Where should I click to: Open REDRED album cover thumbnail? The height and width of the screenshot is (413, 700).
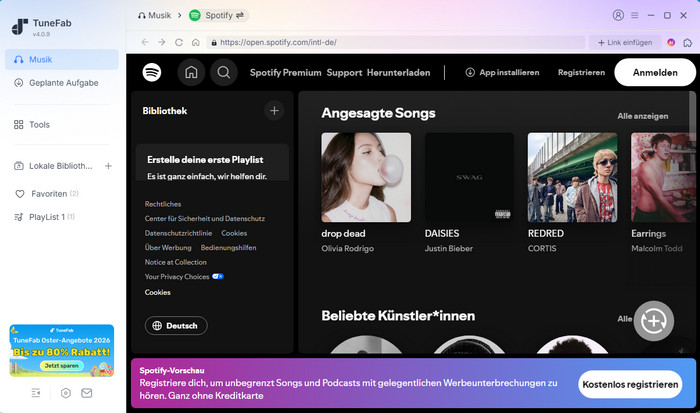pyautogui.click(x=572, y=177)
